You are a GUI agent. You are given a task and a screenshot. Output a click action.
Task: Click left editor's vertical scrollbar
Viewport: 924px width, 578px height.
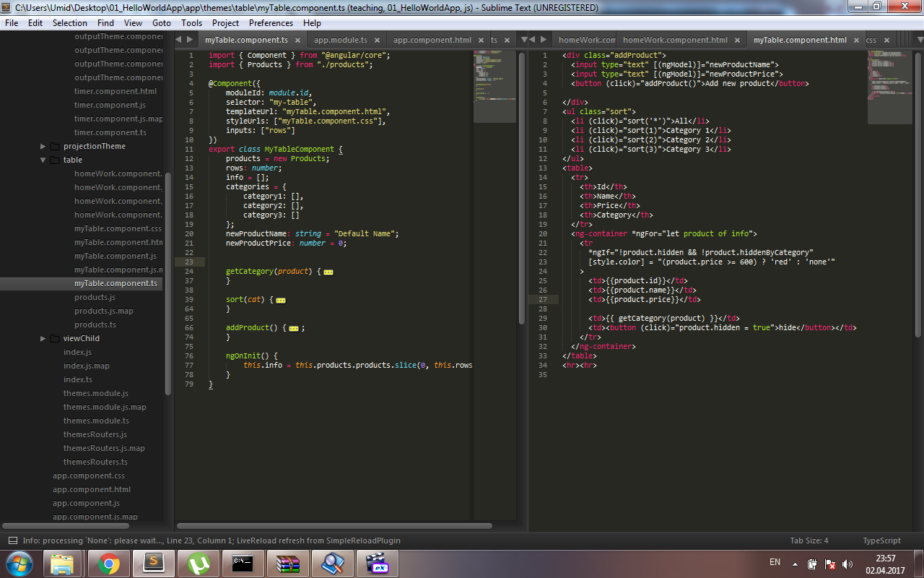pos(522,188)
